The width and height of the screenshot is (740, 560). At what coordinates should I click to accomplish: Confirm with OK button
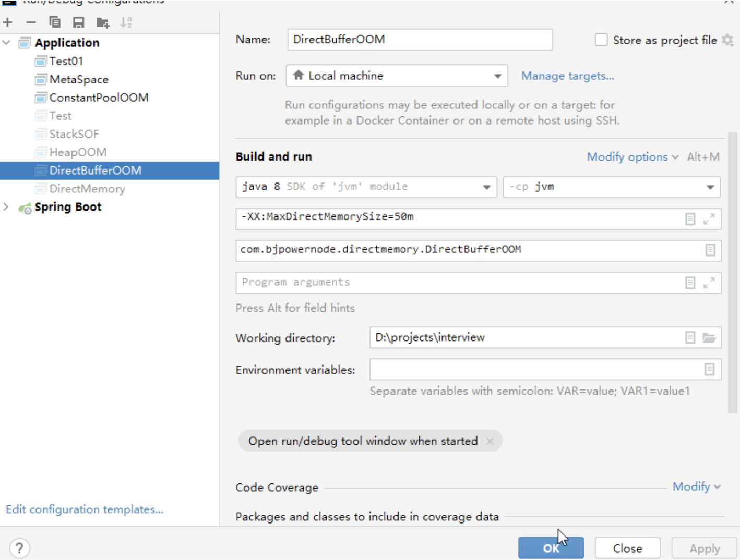click(x=551, y=548)
